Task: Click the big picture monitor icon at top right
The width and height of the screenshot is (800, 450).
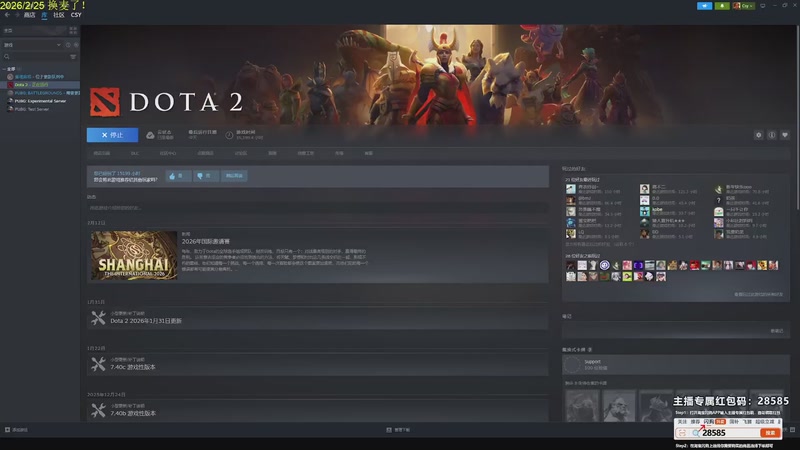Action: click(x=763, y=6)
